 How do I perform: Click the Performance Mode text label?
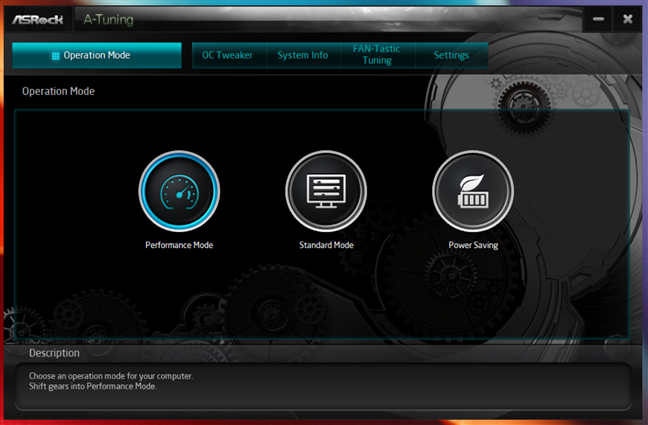click(x=179, y=245)
